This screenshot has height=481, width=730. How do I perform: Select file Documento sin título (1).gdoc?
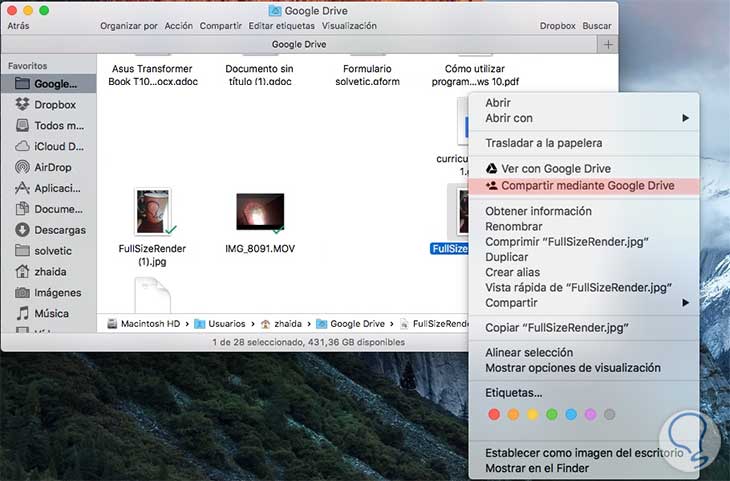point(260,75)
